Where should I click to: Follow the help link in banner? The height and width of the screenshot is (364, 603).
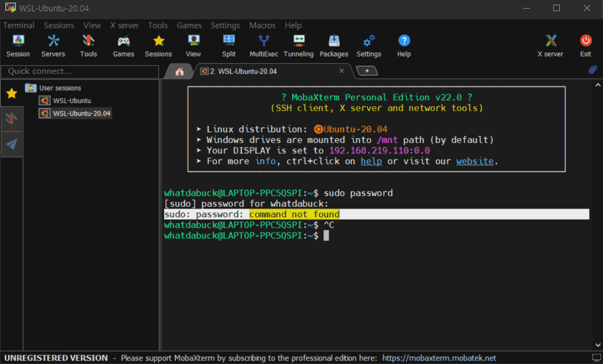pos(371,161)
